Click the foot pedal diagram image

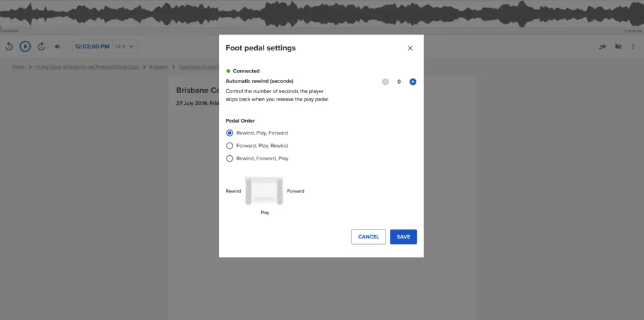point(264,190)
